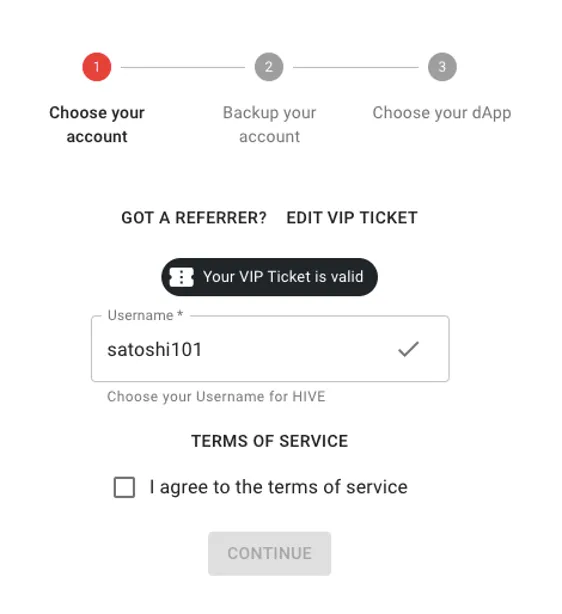Tick the agree to terms checkbox
This screenshot has height=614, width=562.
coord(124,487)
